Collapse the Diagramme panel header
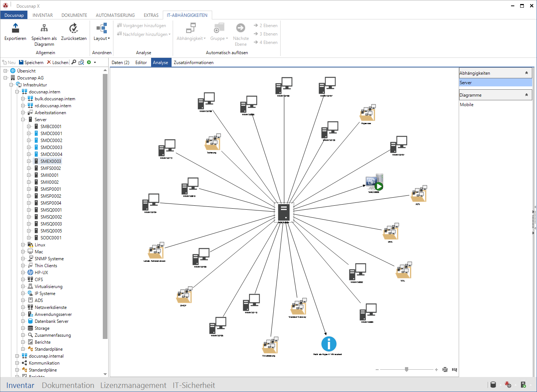 click(x=526, y=95)
